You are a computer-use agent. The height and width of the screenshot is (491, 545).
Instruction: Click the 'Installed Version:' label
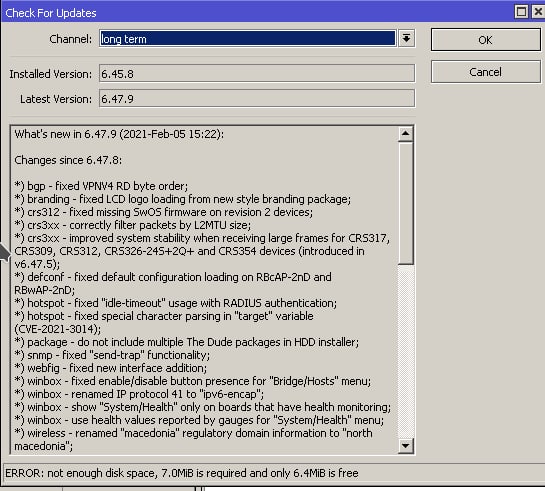(x=51, y=74)
